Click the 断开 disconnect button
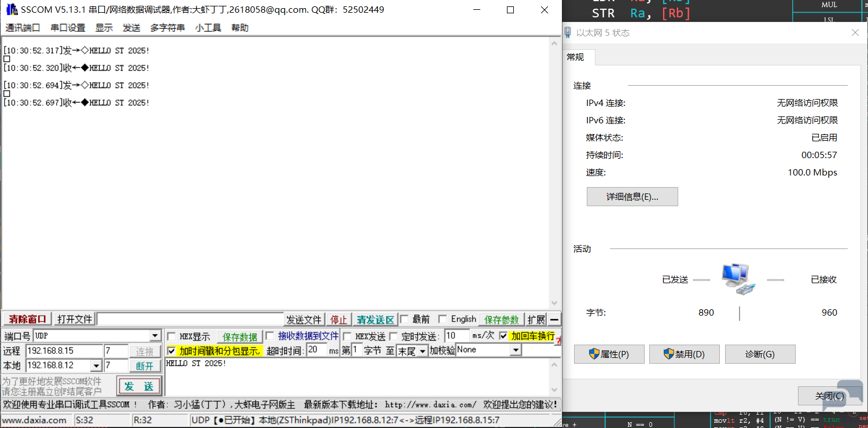The height and width of the screenshot is (428, 868). coord(145,366)
